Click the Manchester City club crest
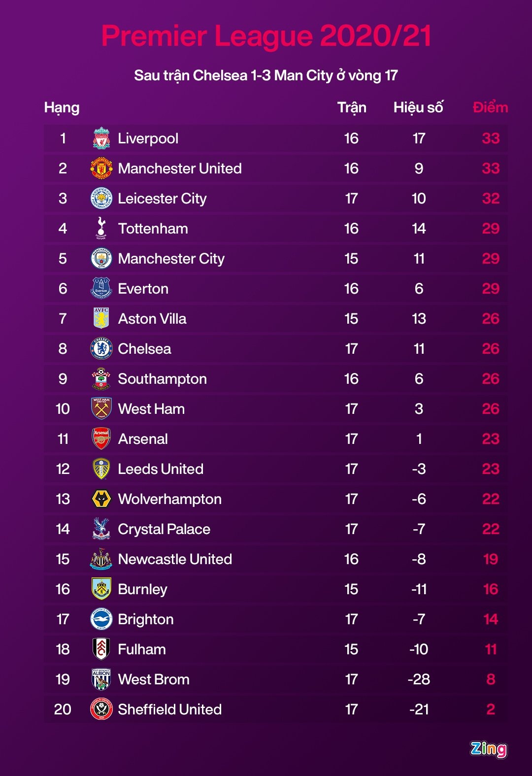This screenshot has height=776, width=532. click(101, 259)
